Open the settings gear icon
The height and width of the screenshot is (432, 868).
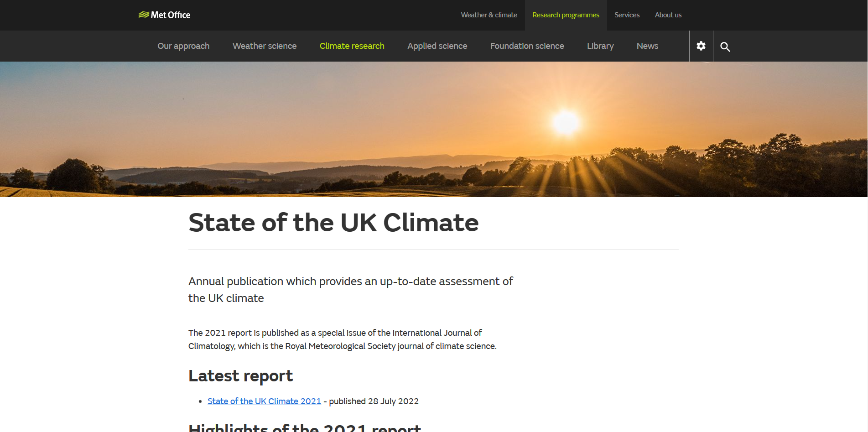click(701, 46)
